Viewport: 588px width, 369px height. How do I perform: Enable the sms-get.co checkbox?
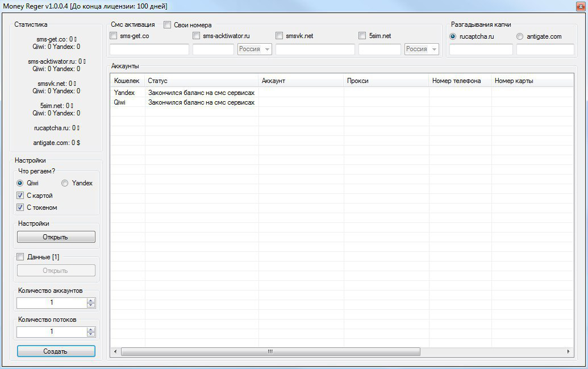[114, 36]
